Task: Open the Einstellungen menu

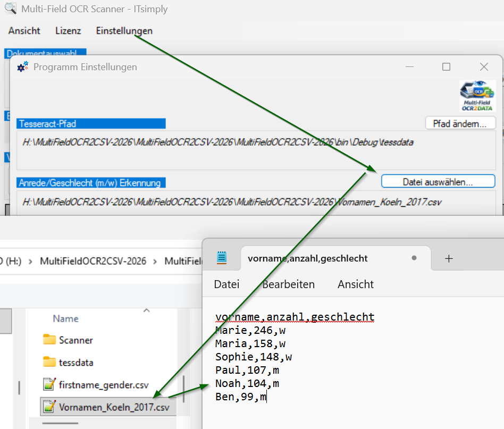Action: (124, 31)
